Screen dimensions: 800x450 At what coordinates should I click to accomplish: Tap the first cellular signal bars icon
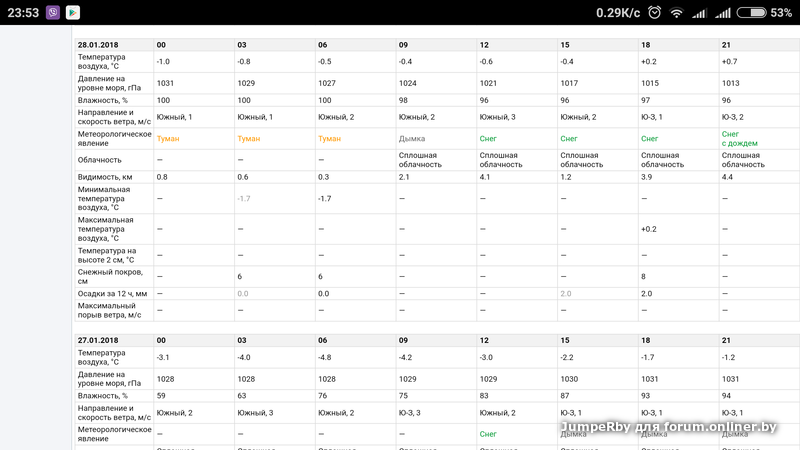[699, 13]
